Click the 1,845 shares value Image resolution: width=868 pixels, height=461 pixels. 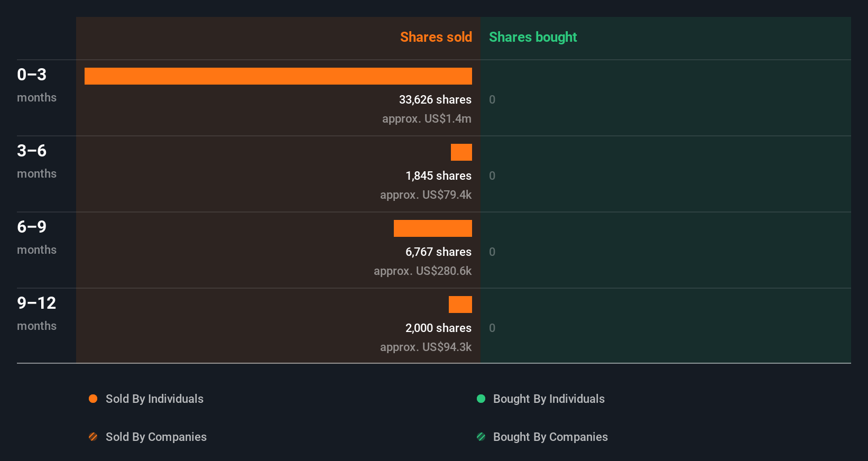pos(438,176)
